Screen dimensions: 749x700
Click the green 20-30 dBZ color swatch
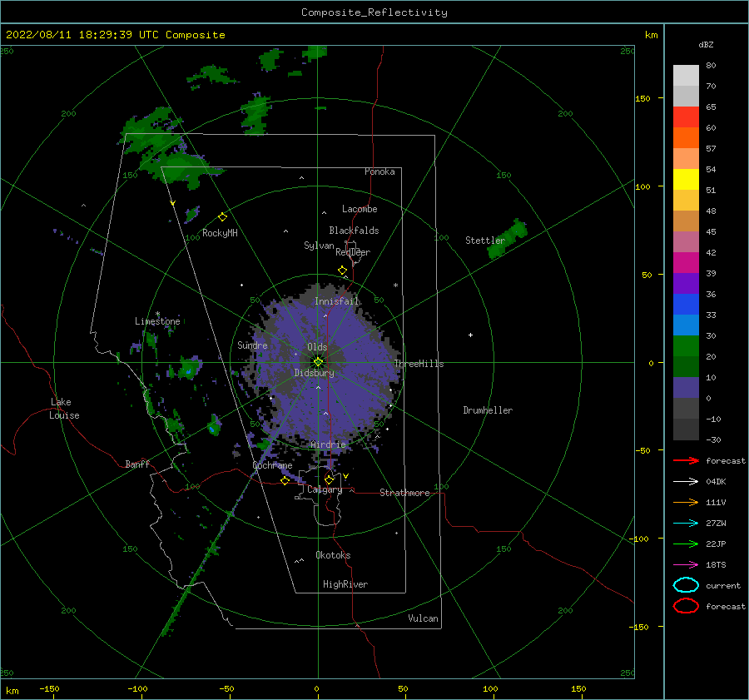pos(686,346)
